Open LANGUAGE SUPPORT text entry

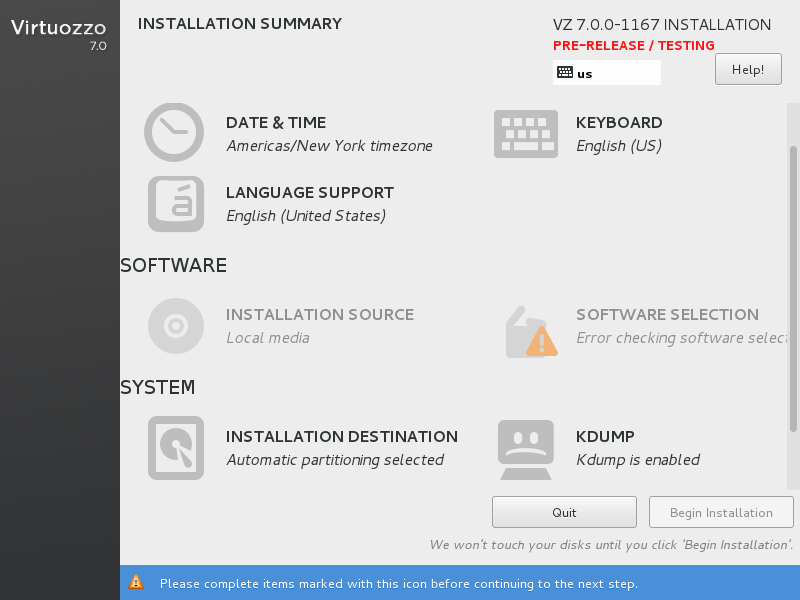click(310, 193)
